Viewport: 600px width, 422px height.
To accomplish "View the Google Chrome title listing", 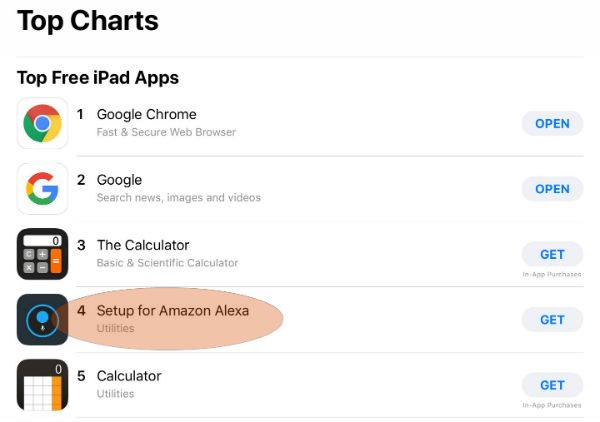I will click(147, 114).
